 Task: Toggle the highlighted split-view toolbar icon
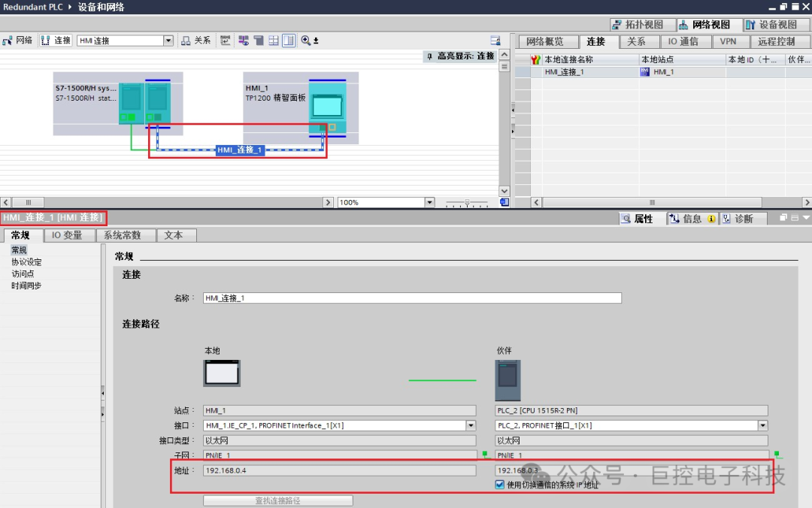tap(289, 41)
